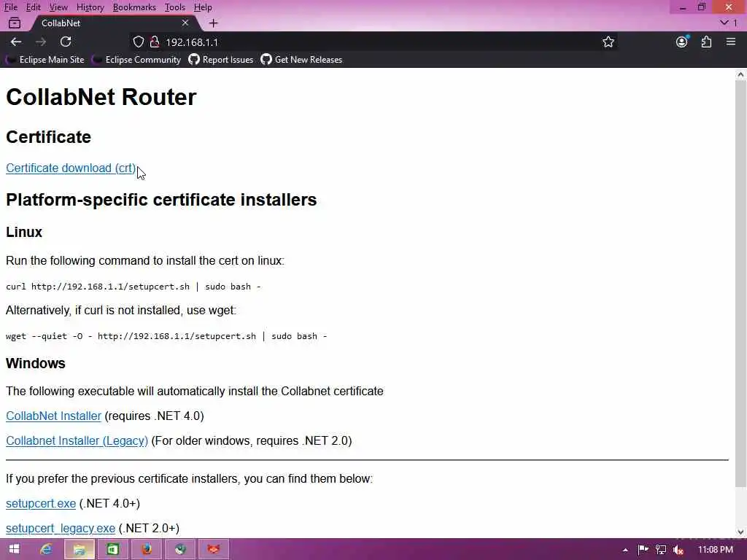Open a new tab with plus button
Viewport: 747px width, 560px height.
coord(213,23)
